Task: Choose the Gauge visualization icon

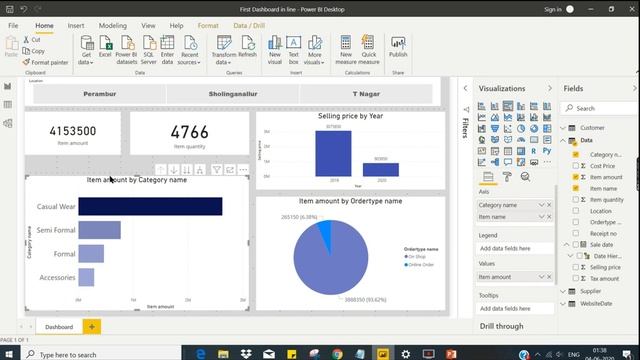Action: tap(521, 140)
